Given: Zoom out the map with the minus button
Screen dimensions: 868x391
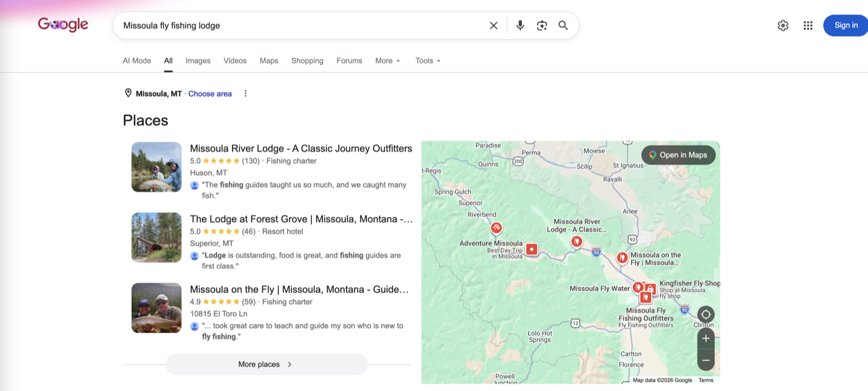Looking at the screenshot, I should click(706, 360).
